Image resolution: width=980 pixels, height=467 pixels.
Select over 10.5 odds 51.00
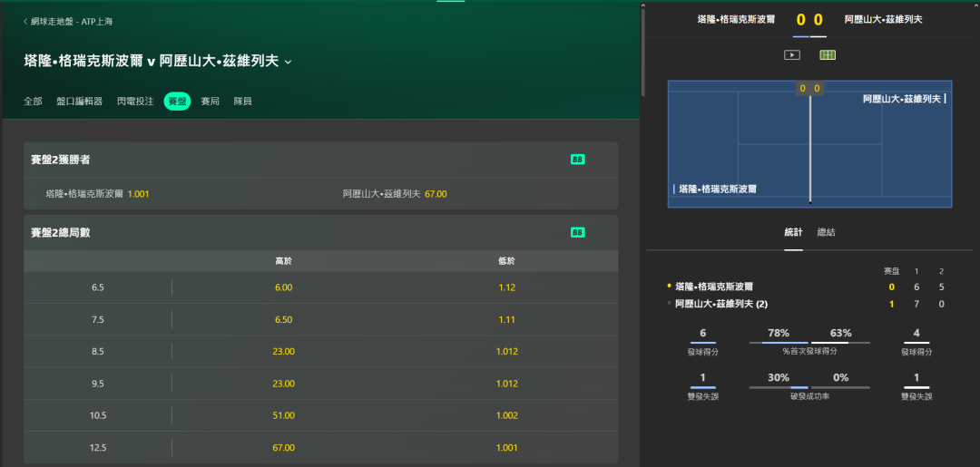pos(284,416)
